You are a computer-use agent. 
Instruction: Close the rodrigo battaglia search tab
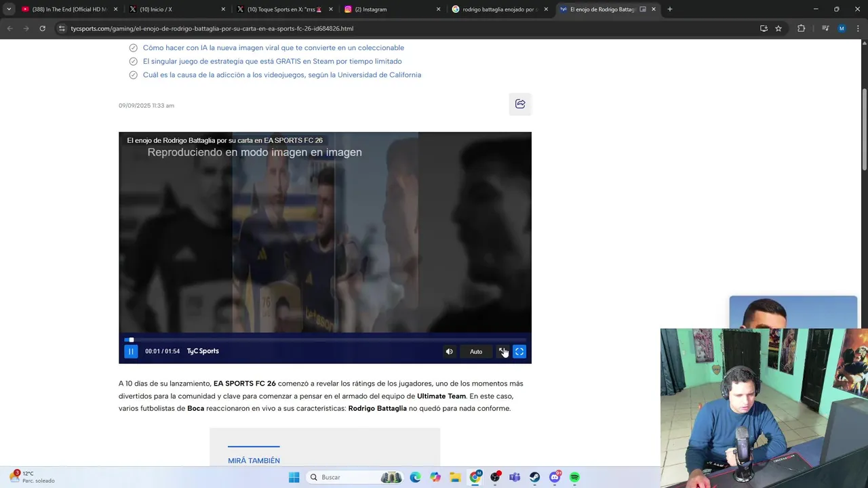coord(546,9)
